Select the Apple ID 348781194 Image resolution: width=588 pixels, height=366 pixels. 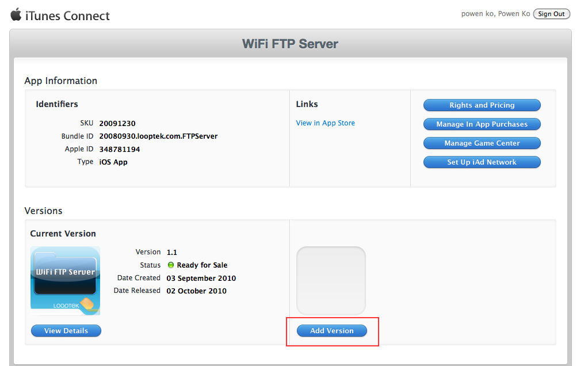(x=120, y=149)
